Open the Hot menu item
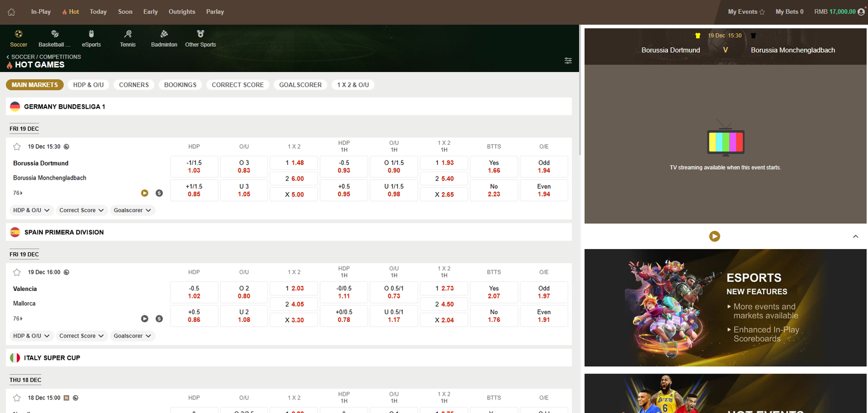The width and height of the screenshot is (868, 413). [x=71, y=11]
